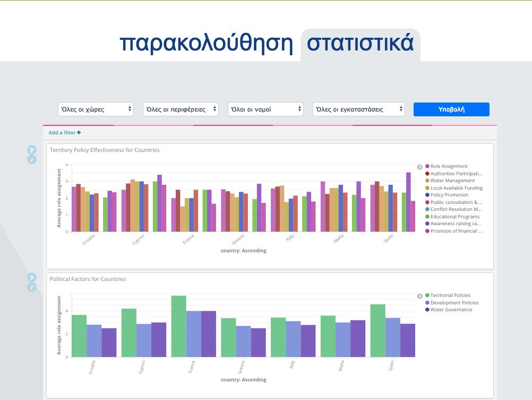Click Spain axis label in top chart
This screenshot has height=400, width=532.
point(389,239)
